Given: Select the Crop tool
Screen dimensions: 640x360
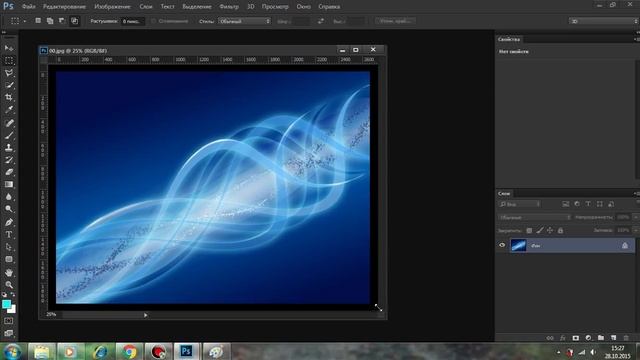Looking at the screenshot, I should pos(9,97).
